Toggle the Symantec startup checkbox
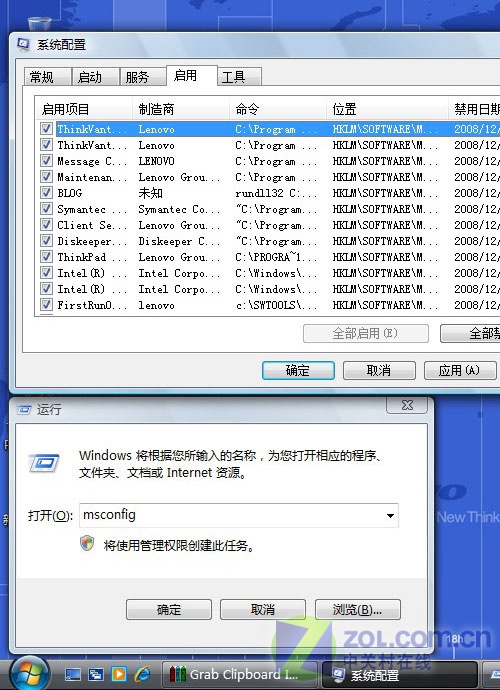 (46, 209)
